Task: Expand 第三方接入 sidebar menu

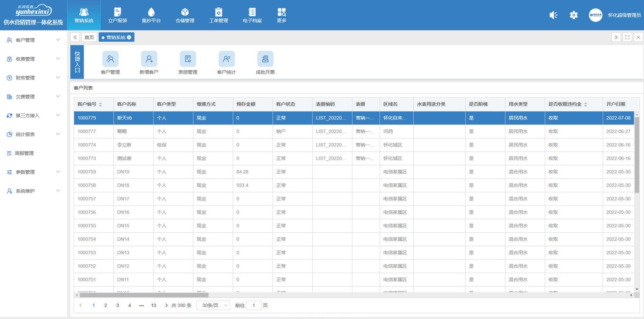Action: [33, 116]
